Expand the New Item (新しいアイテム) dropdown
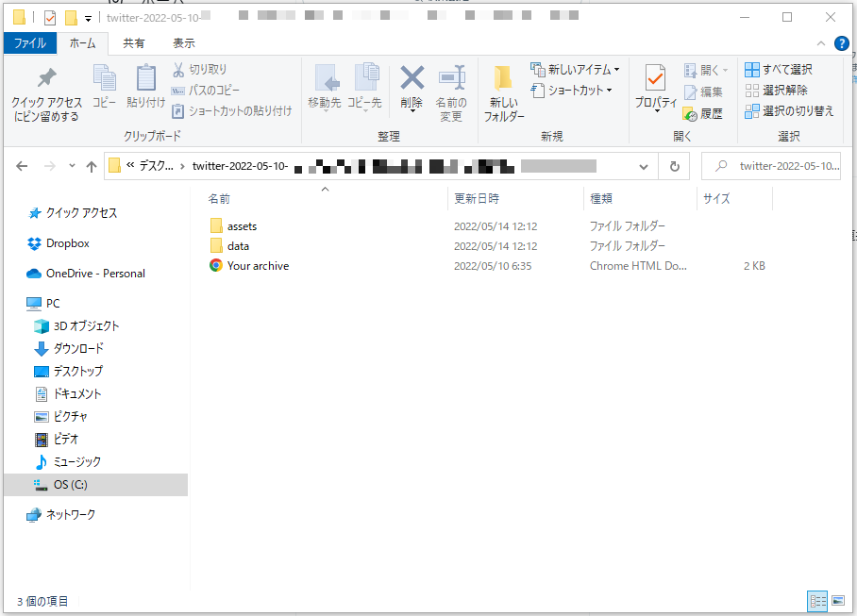Viewport: 857px width, 616px height. (617, 70)
